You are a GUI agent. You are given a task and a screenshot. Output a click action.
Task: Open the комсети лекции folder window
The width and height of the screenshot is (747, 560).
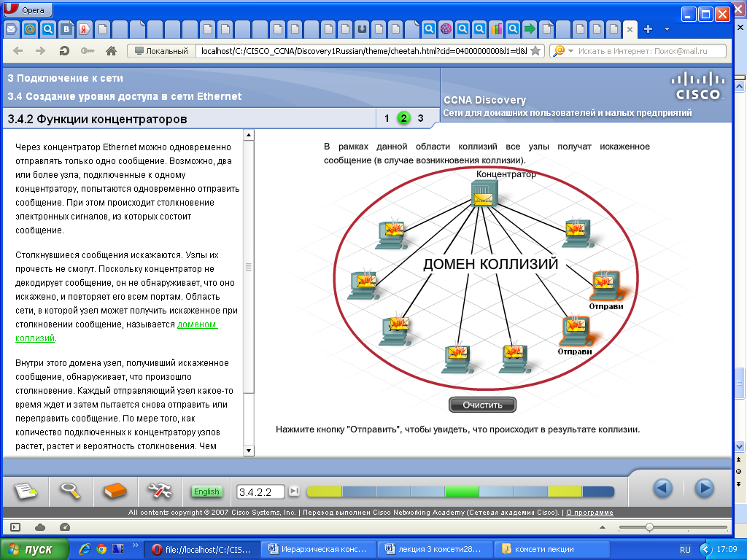click(x=553, y=550)
